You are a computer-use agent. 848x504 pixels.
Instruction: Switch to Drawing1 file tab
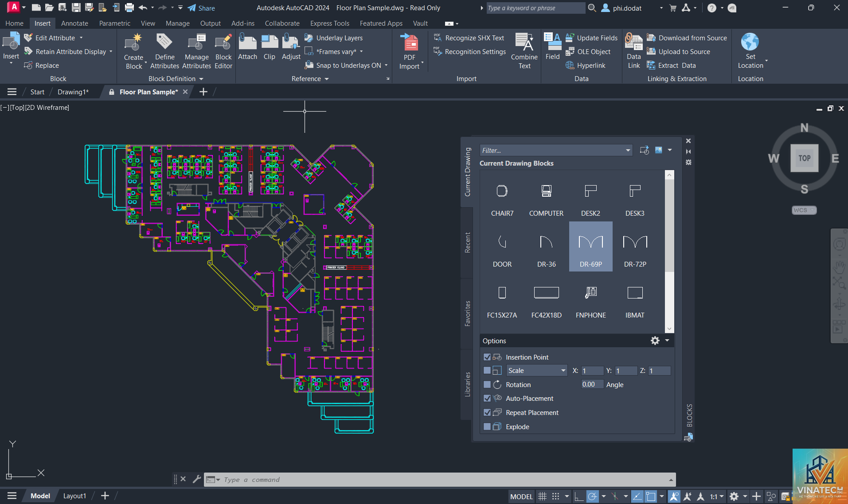click(73, 92)
